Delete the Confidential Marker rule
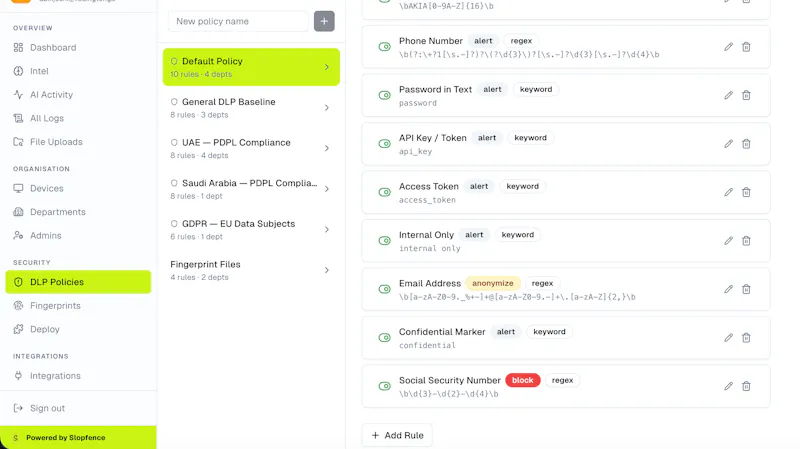 pos(746,338)
